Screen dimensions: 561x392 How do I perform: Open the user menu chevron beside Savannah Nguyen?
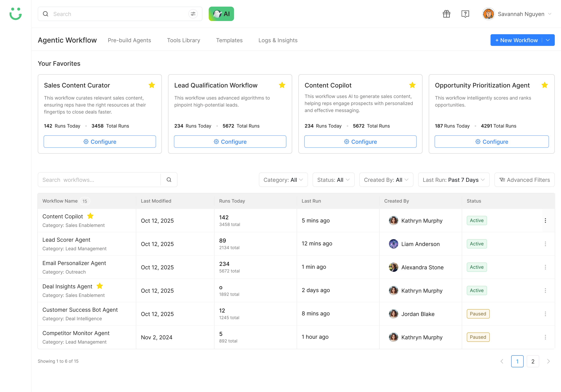click(x=550, y=14)
